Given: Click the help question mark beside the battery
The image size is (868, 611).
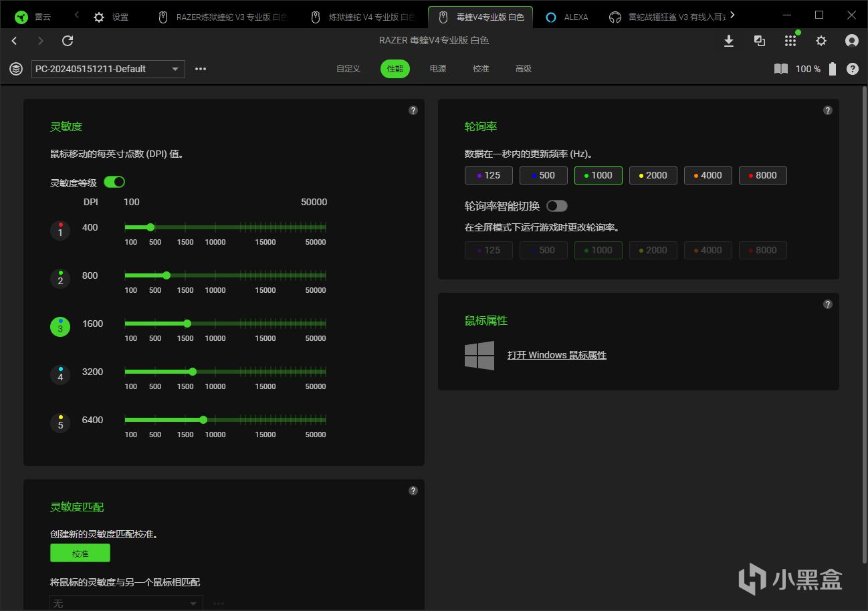Looking at the screenshot, I should [853, 69].
